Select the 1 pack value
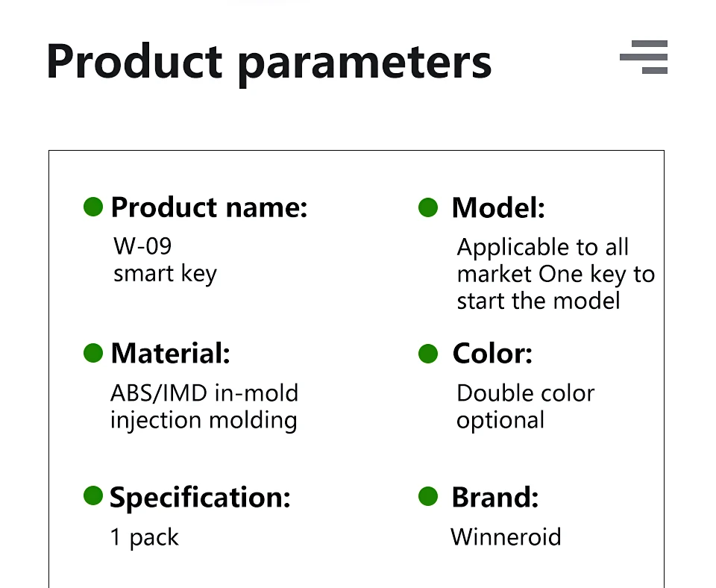Viewport: 716px width, 588px height. coord(144,537)
